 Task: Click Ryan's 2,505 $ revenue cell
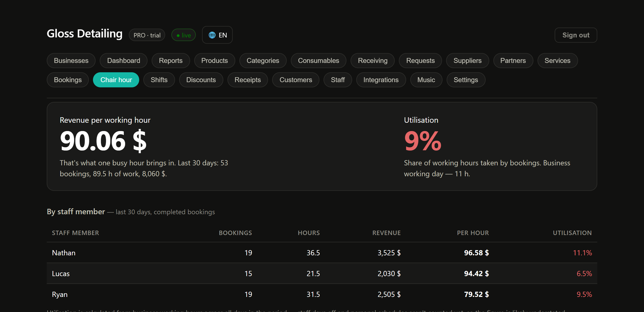click(x=389, y=294)
